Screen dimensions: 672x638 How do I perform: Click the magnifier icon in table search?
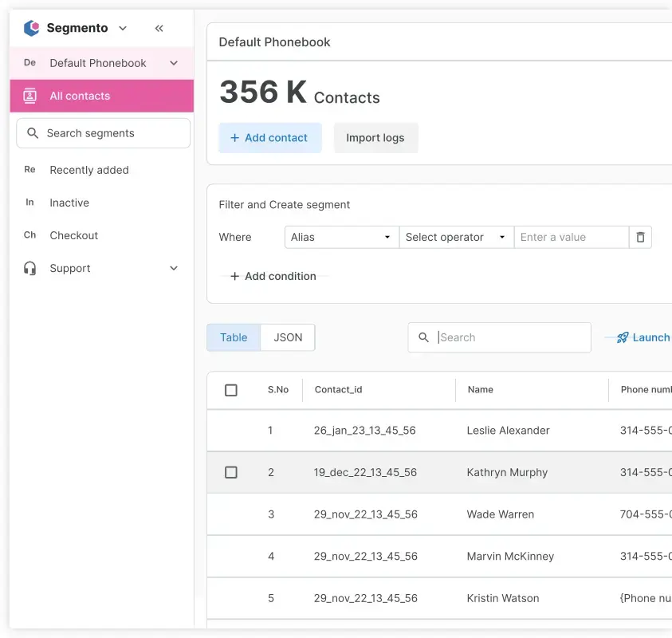click(x=424, y=337)
